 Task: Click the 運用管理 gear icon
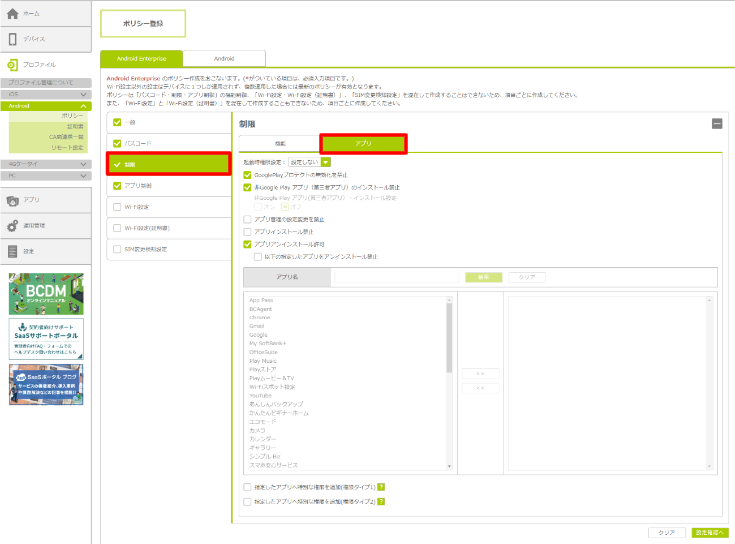[x=12, y=226]
